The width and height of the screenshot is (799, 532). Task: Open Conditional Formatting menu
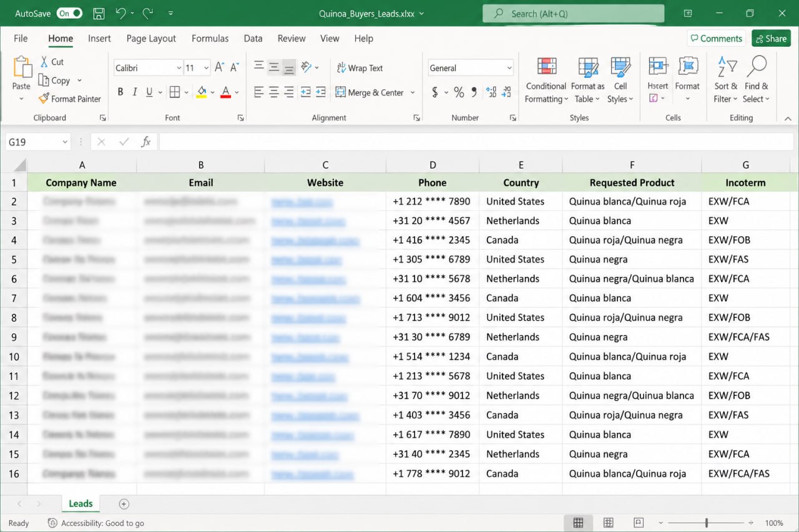point(546,80)
